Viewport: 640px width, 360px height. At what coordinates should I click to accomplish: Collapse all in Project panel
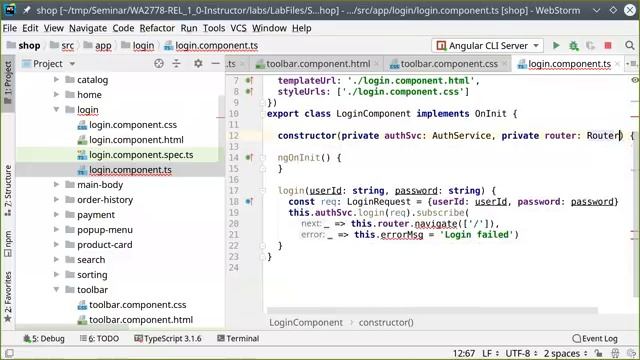pos(176,64)
